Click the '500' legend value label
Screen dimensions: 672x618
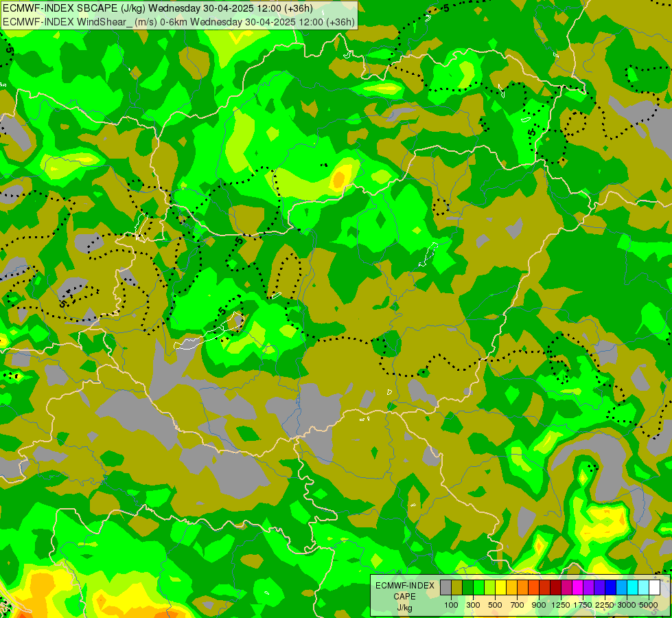[495, 605]
